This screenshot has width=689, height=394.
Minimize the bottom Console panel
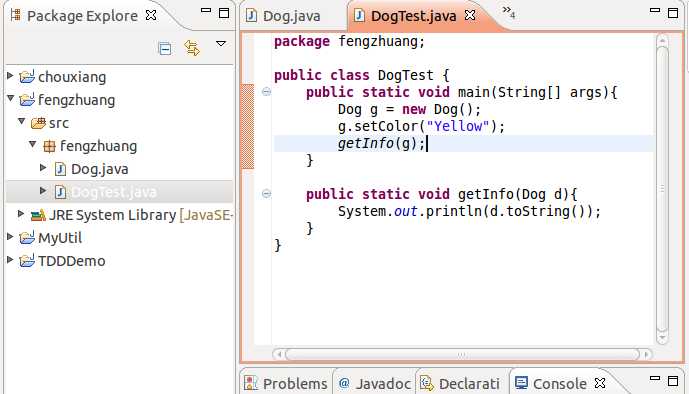(655, 378)
